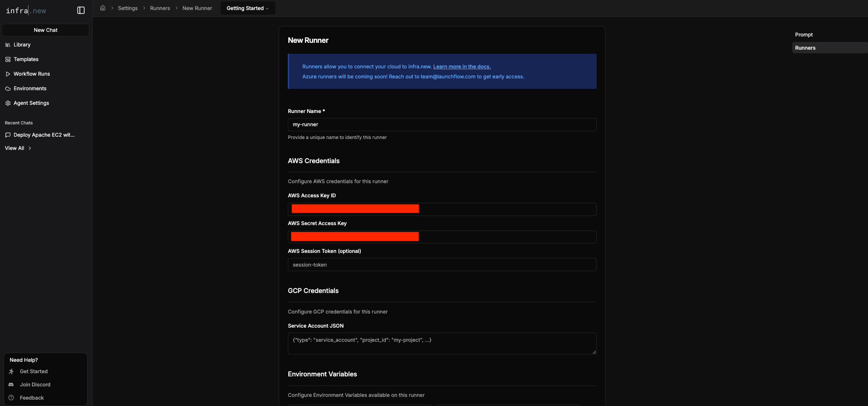The height and width of the screenshot is (406, 868).
Task: Open the Library icon in sidebar
Action: click(8, 45)
